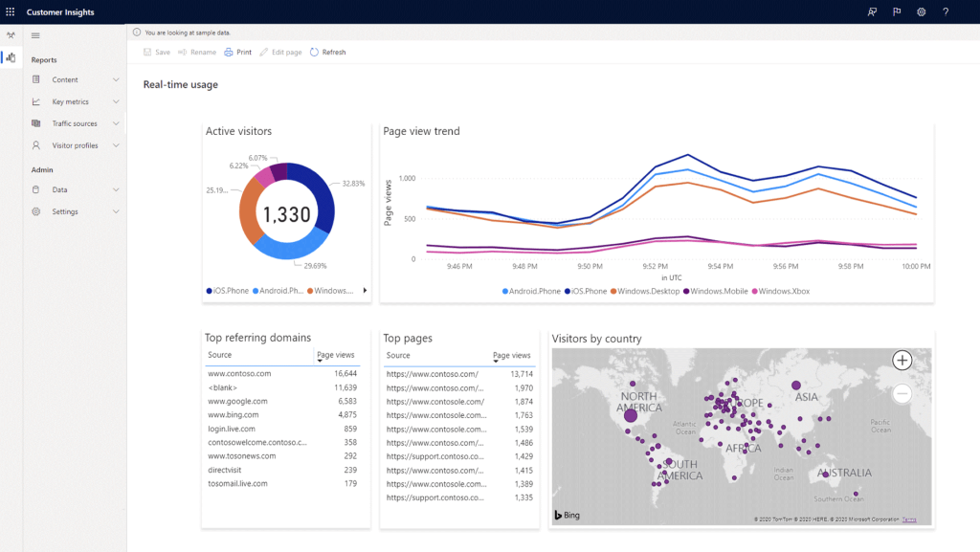Click the Print button label
The height and width of the screenshot is (552, 980).
coord(244,53)
